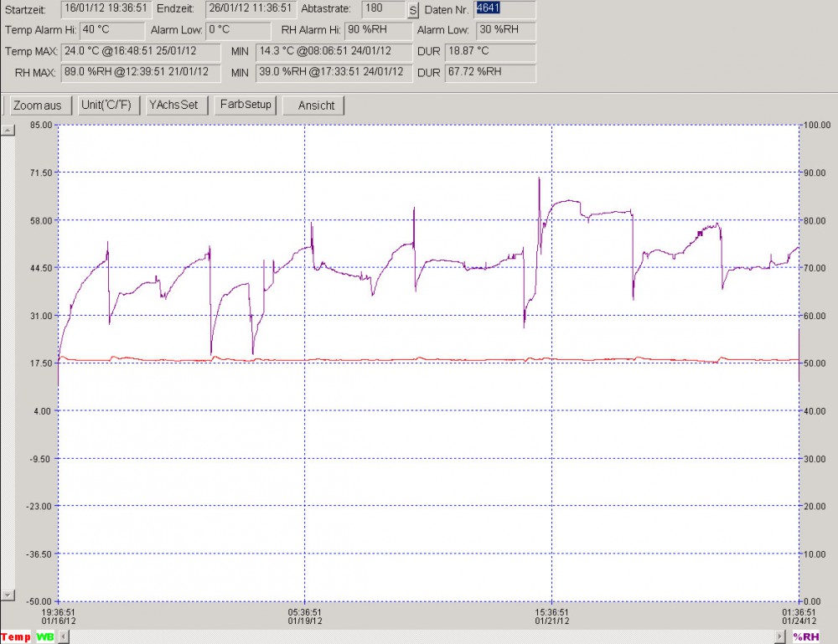Click the purple %RH legend label
Image resolution: width=838 pixels, height=644 pixels.
coord(807,637)
